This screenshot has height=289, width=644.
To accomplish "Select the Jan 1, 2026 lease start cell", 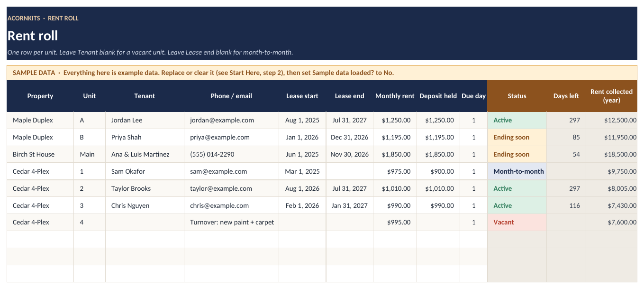I will coord(302,137).
